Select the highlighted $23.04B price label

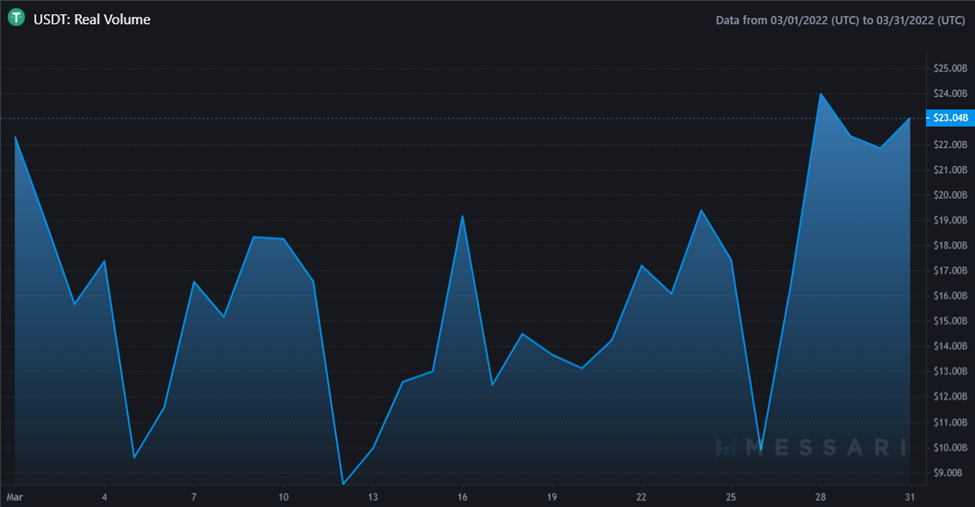coord(950,118)
